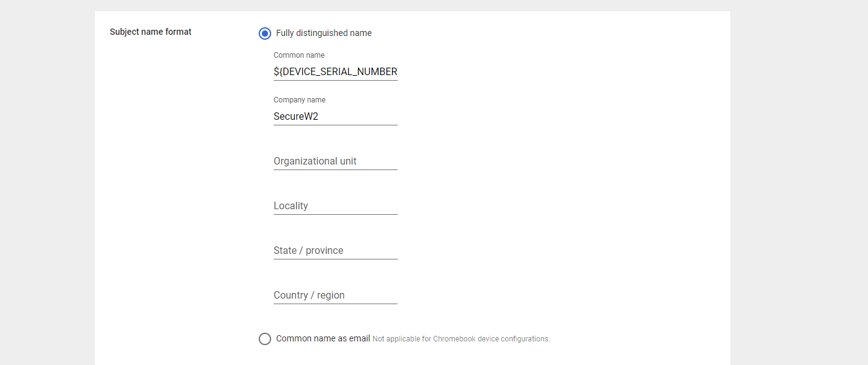Image resolution: width=868 pixels, height=365 pixels.
Task: Click the "Common name as email" label text
Action: pyautogui.click(x=323, y=338)
